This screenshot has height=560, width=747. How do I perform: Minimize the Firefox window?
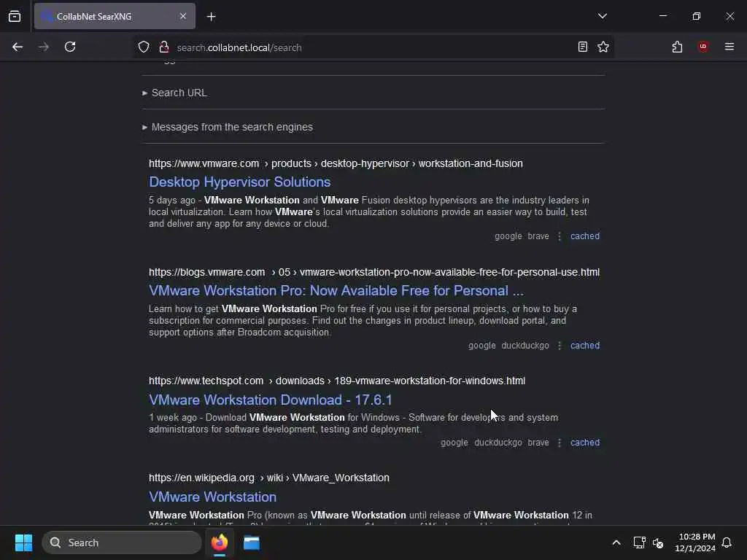click(662, 16)
